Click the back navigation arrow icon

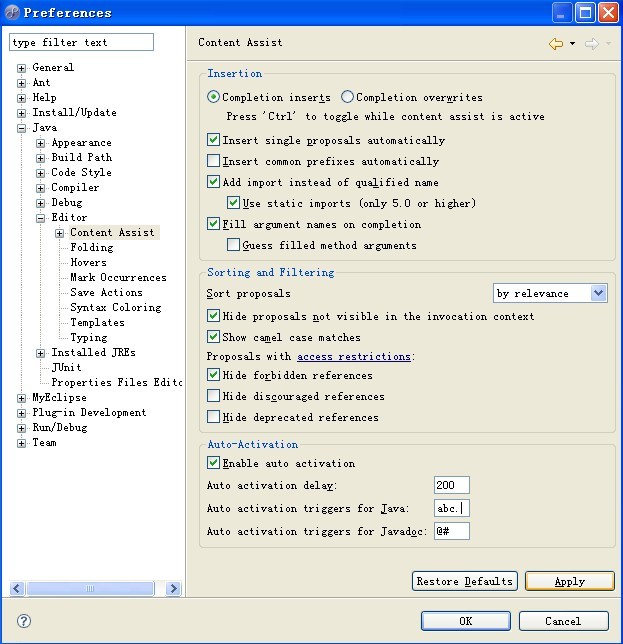[556, 44]
